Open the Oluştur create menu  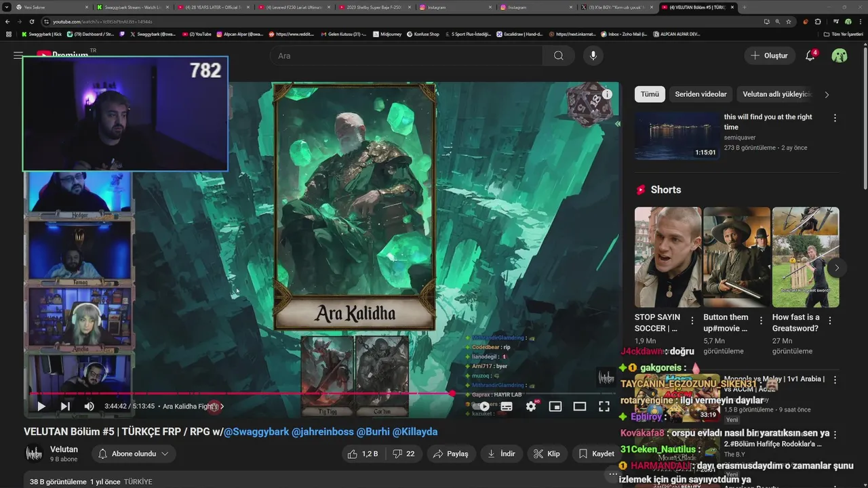(770, 56)
